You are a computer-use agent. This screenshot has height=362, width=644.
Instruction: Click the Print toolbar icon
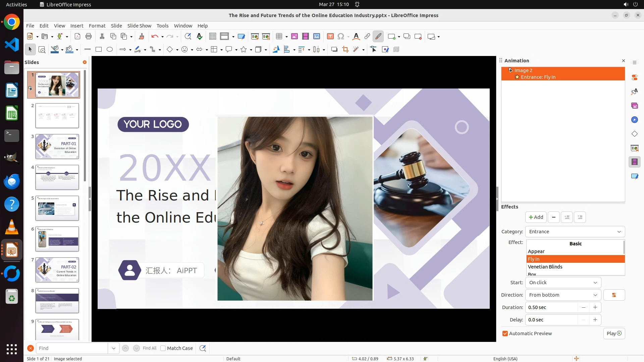(89, 37)
